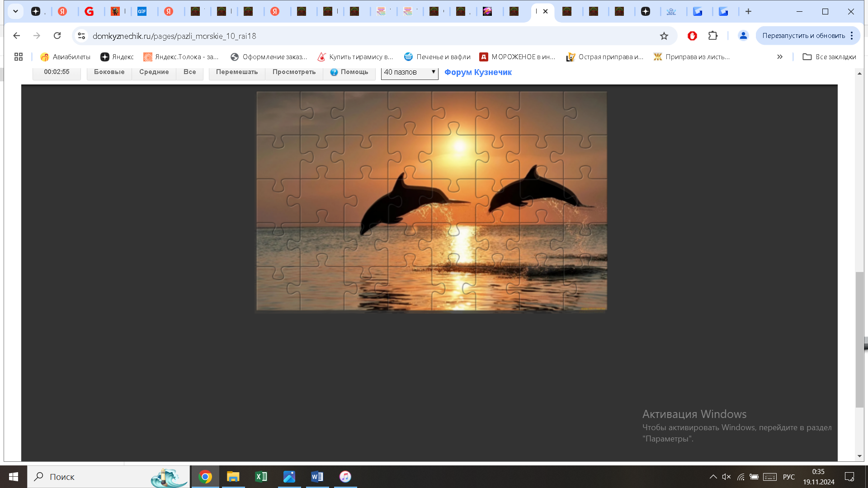
Task: Open the touch keyboard tray icon
Action: (770, 477)
